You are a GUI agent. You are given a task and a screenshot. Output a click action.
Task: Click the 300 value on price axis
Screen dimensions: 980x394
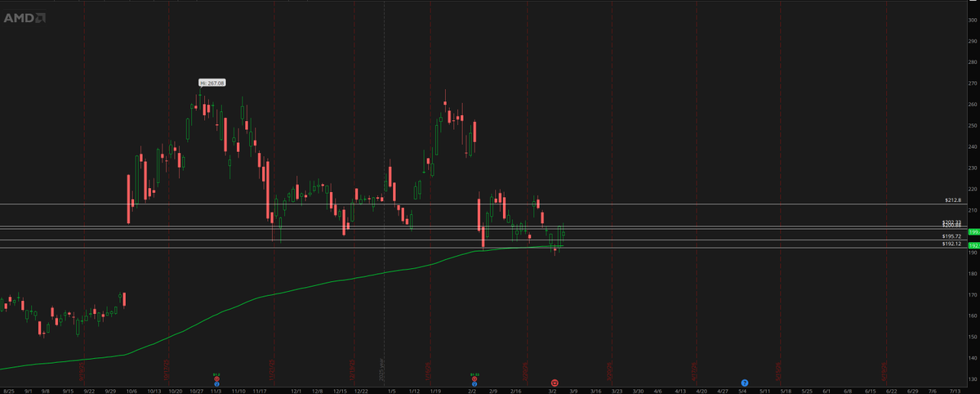[973, 20]
